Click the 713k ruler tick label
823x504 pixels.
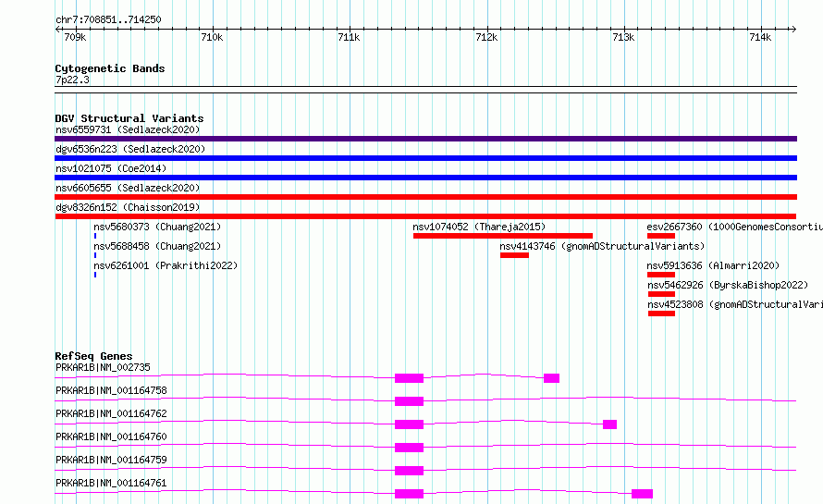[623, 37]
